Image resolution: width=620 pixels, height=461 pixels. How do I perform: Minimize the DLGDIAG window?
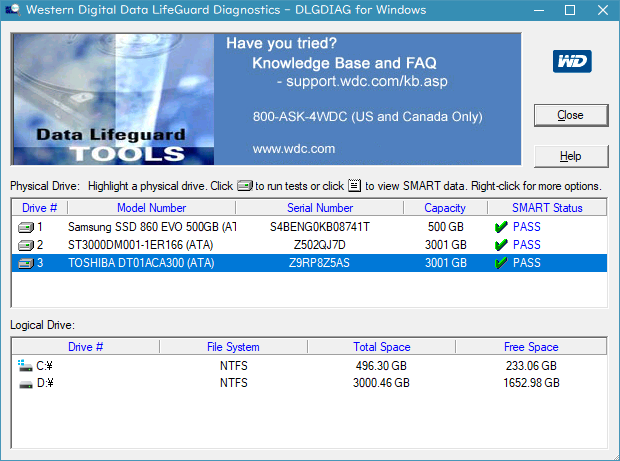click(x=539, y=10)
